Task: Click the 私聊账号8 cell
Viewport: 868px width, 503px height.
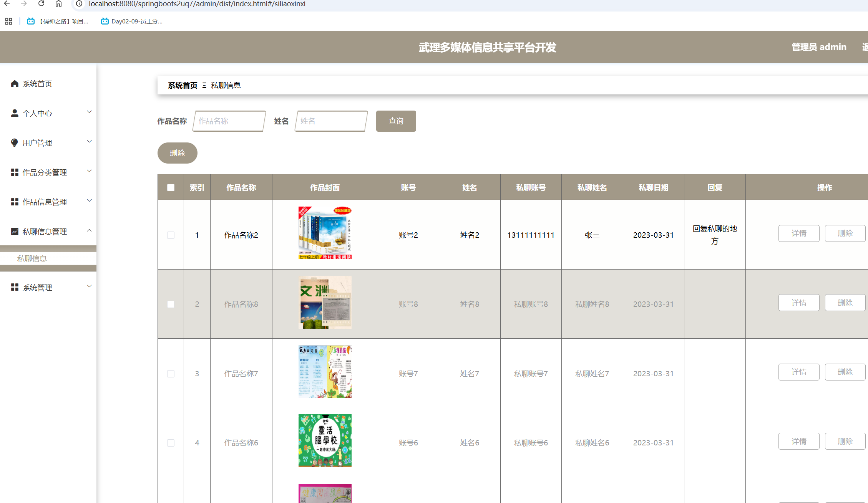Action: click(x=531, y=304)
